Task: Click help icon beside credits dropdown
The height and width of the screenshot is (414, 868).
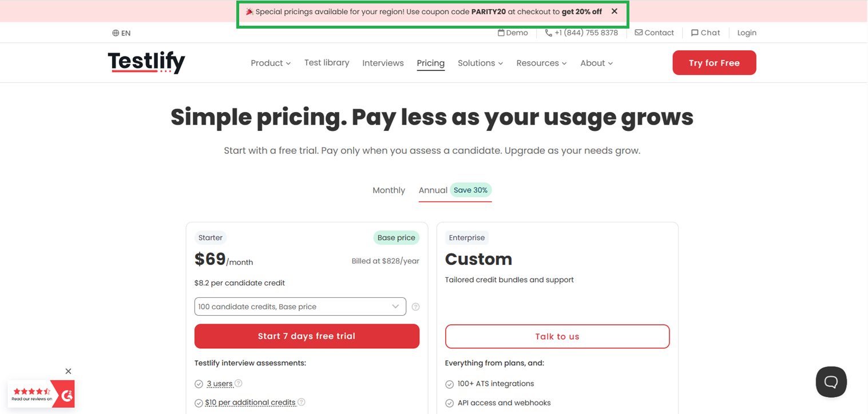Action: coord(416,307)
